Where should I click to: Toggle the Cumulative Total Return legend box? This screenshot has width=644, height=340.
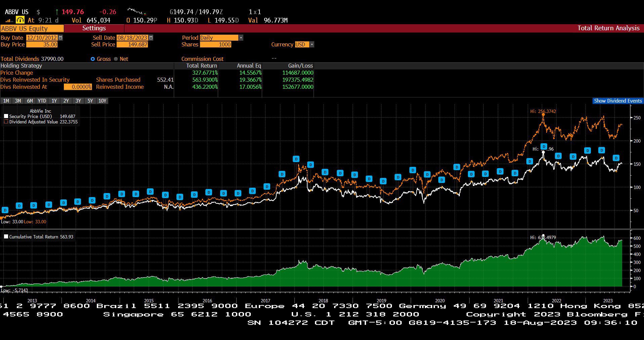6,236
